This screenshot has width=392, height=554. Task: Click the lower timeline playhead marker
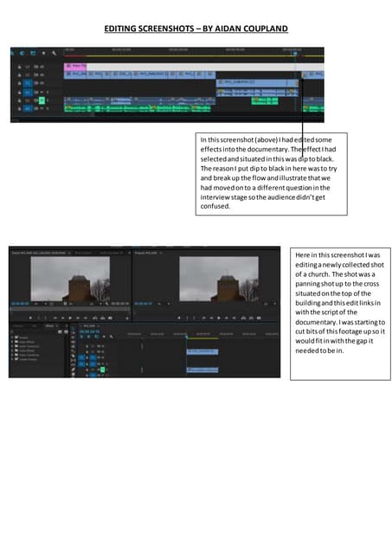coord(186,337)
